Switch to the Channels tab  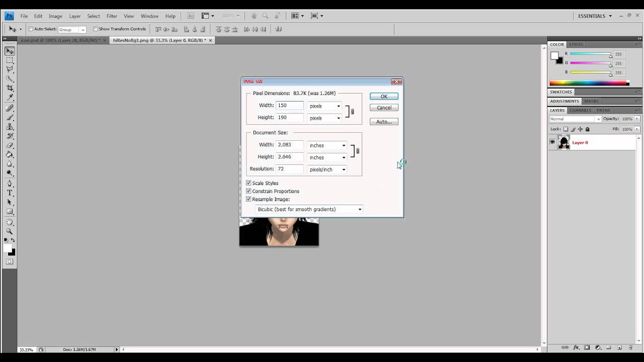580,110
